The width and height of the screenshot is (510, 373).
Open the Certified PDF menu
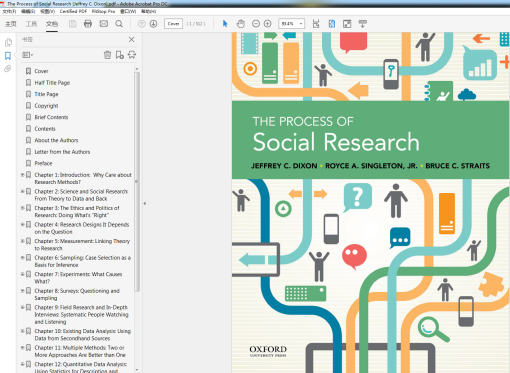73,11
